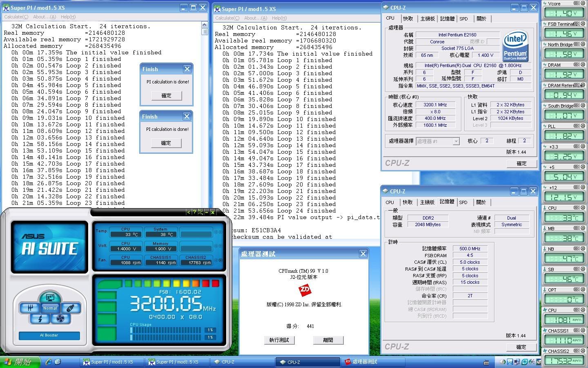
Task: Open PLL monitor settings icon
Action: (x=577, y=126)
